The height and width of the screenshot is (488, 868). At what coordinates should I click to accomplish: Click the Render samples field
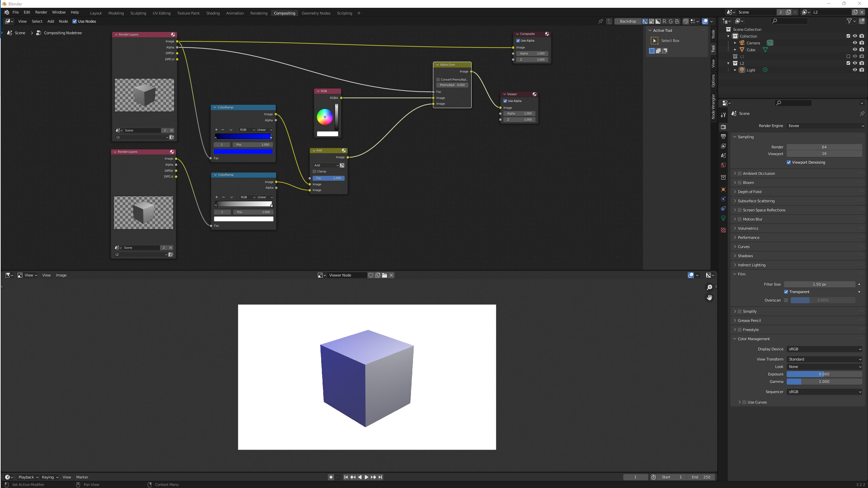pos(824,147)
